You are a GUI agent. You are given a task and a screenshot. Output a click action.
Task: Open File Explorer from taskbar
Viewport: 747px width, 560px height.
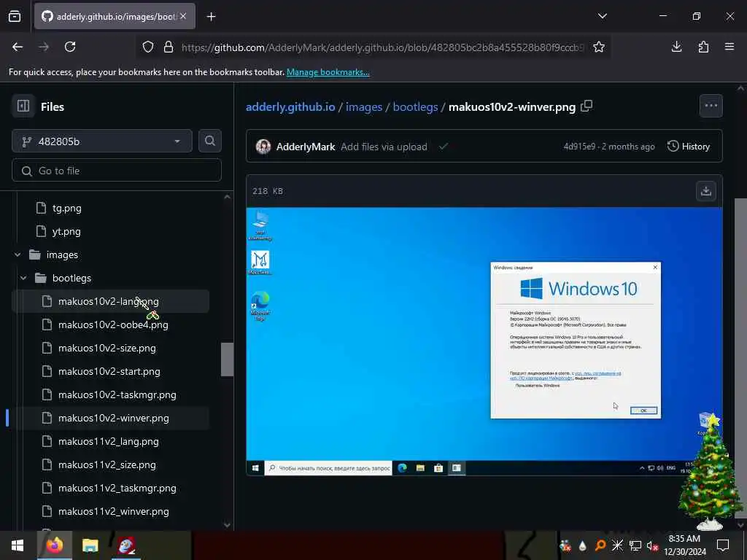[90, 545]
